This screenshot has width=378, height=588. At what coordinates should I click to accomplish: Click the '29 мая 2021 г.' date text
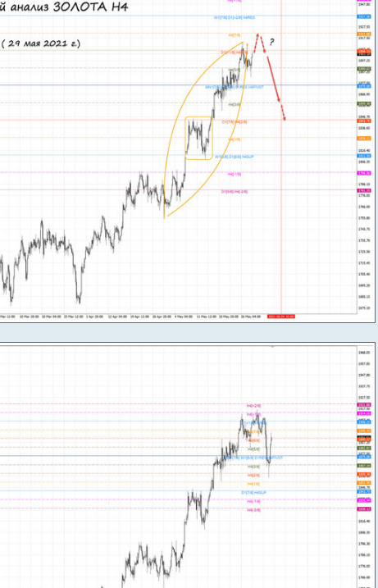(44, 43)
